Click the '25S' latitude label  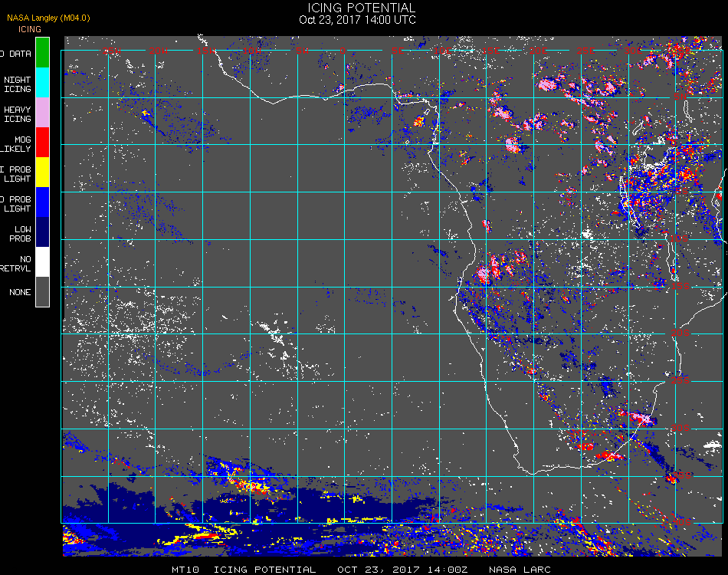[x=680, y=380]
